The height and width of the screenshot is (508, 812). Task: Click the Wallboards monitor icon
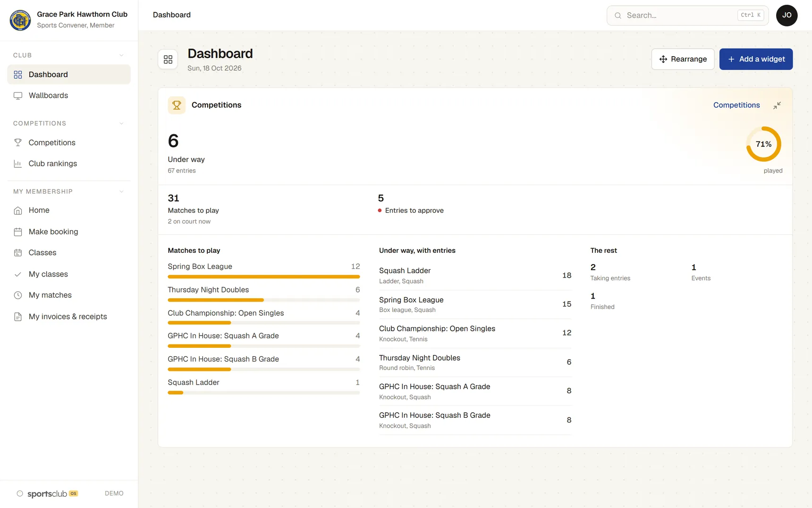pyautogui.click(x=18, y=95)
